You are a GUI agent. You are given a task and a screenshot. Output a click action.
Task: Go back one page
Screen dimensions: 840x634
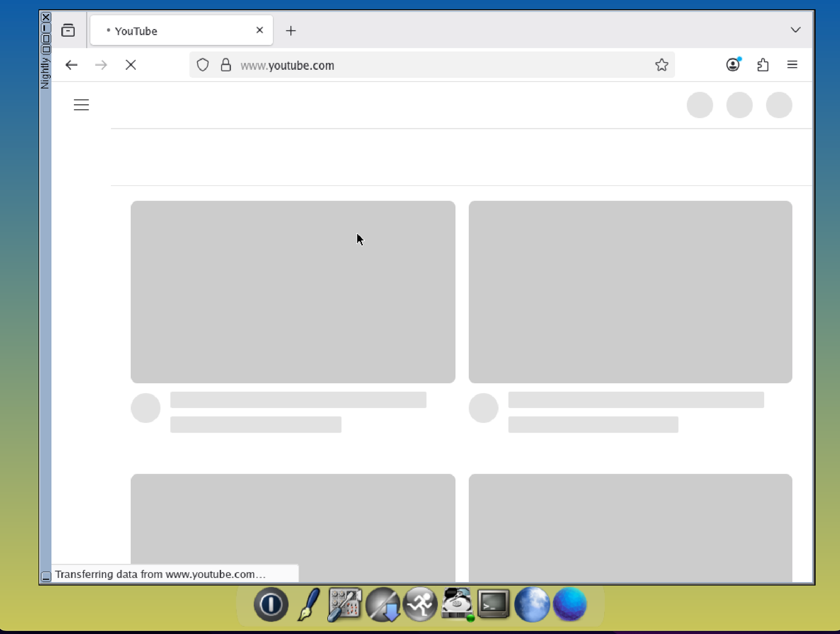pos(71,65)
